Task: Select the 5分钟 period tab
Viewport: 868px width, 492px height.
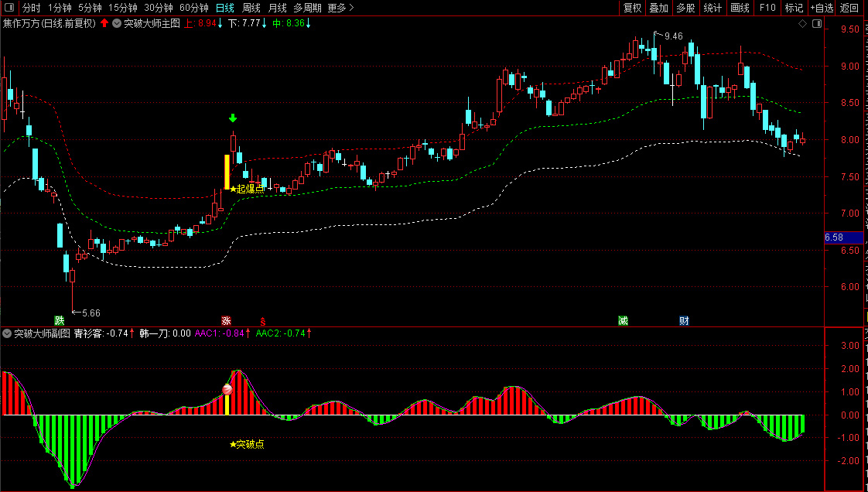Action: pos(90,8)
